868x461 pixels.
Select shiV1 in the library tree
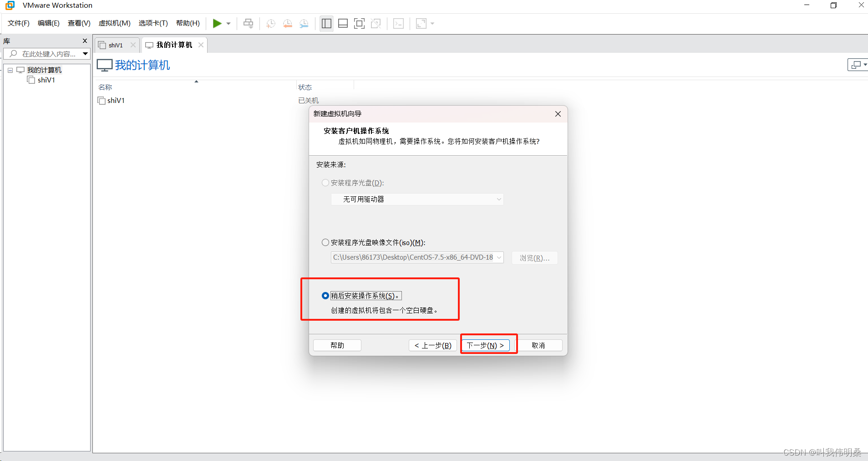tap(46, 80)
